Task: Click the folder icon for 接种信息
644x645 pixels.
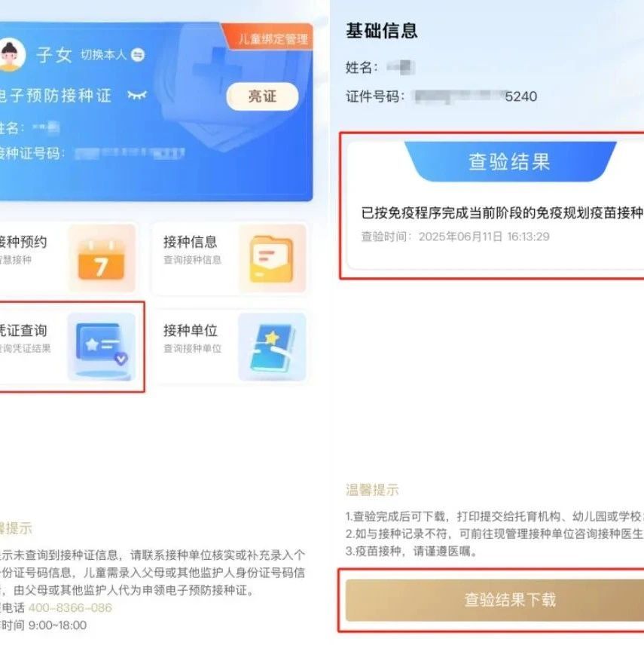Action: (272, 258)
